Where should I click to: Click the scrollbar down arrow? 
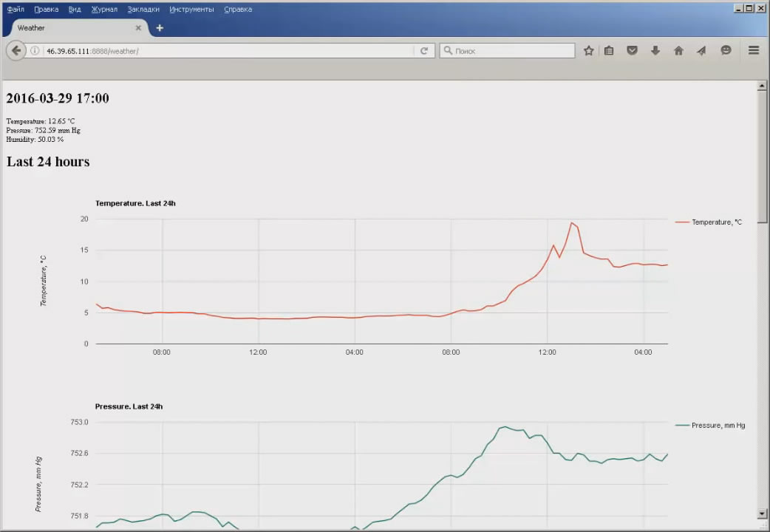763,514
